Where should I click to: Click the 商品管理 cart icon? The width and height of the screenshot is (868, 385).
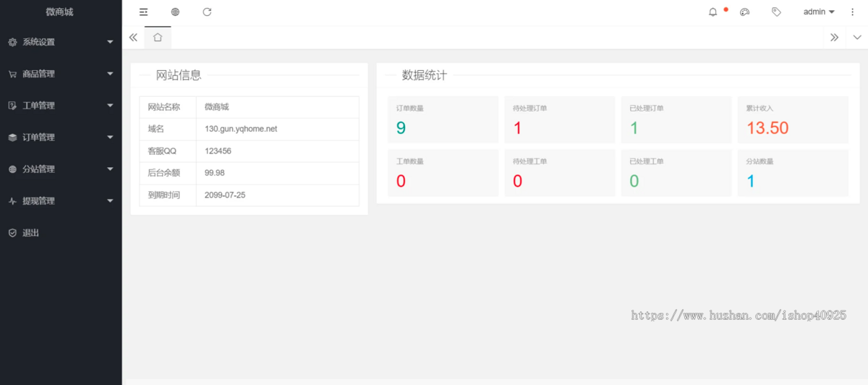[12, 74]
